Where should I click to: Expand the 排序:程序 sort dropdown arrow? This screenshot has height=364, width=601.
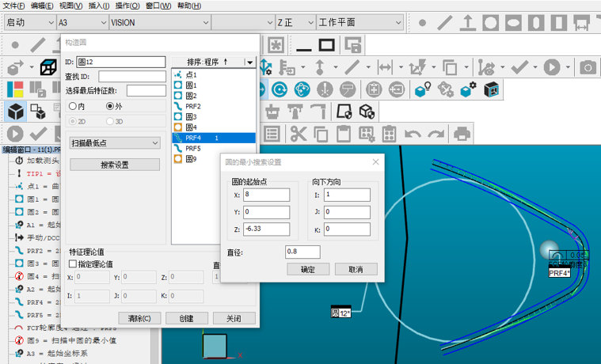click(x=249, y=62)
